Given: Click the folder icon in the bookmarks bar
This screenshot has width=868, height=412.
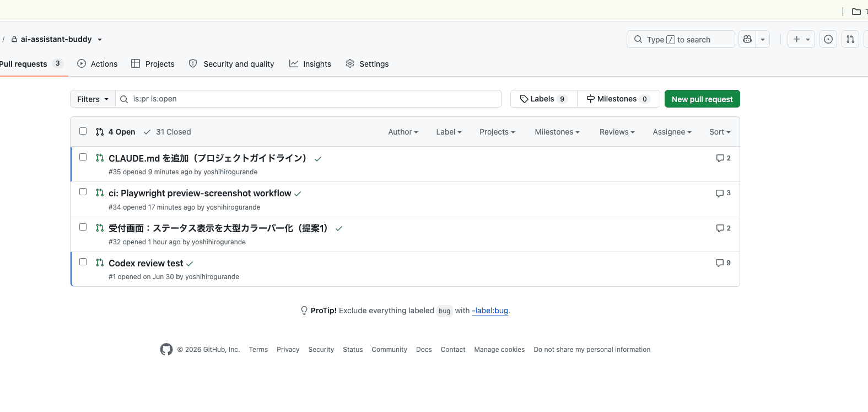Looking at the screenshot, I should click(856, 12).
